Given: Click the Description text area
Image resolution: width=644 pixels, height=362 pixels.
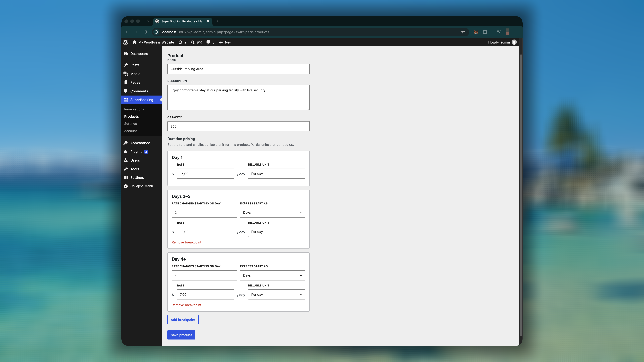Looking at the screenshot, I should point(238,98).
